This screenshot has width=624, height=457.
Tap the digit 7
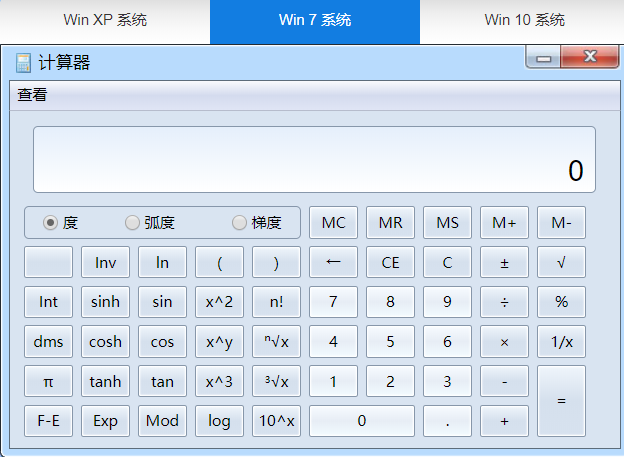(333, 302)
